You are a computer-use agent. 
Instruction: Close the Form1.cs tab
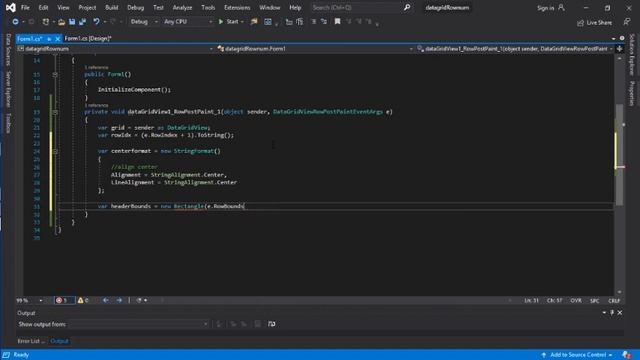[58, 39]
